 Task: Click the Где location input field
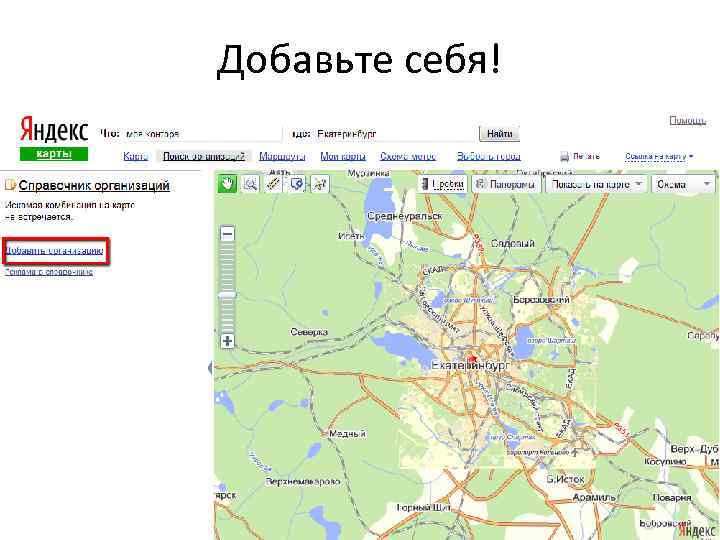pyautogui.click(x=395, y=134)
